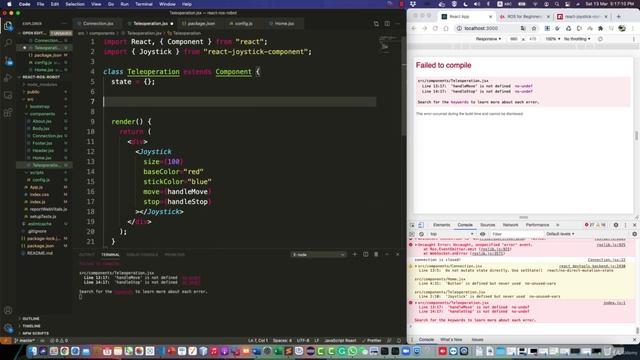
Task: Switch to the Connection.jsx editor tab
Action: 98,24
